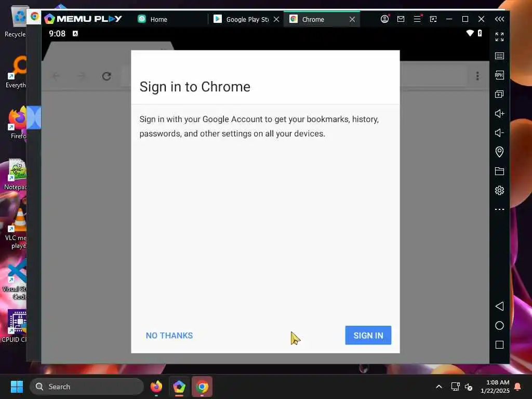
Task: Open the taskbar clock and date
Action: [x=495, y=387]
